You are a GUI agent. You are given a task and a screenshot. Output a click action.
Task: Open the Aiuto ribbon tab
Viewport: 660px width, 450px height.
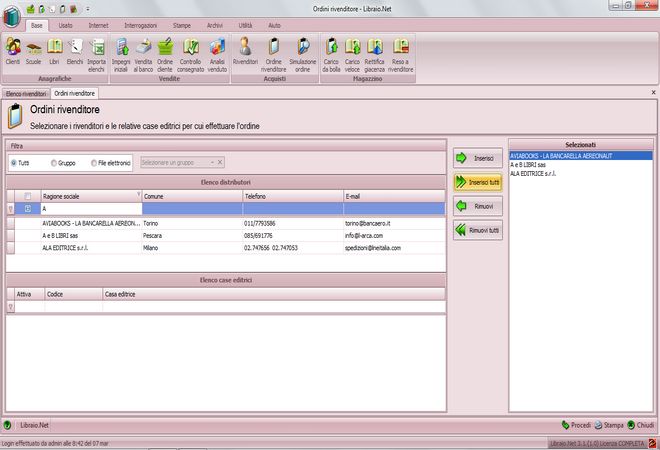[x=274, y=26]
